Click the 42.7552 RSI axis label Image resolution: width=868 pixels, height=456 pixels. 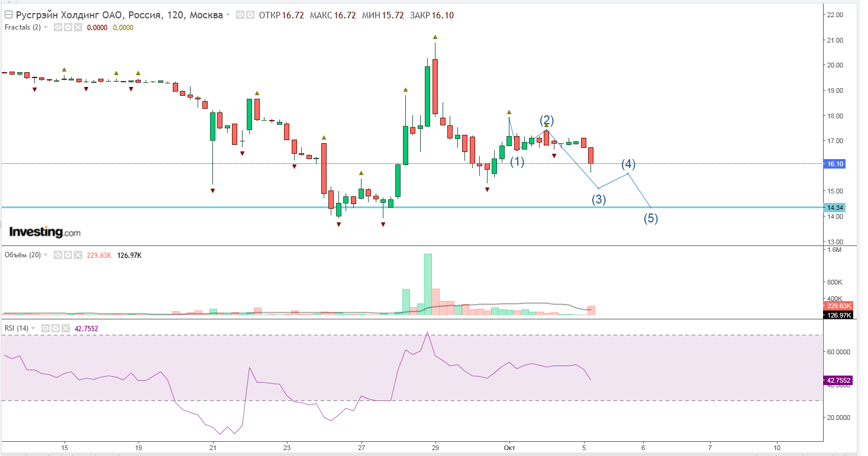click(x=838, y=381)
